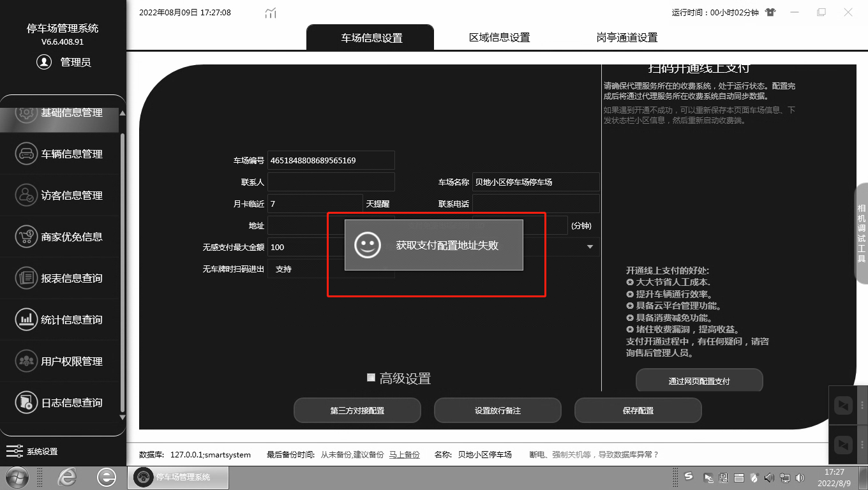The image size is (868, 490).
Task: Click the 车场编号 input field
Action: pyautogui.click(x=331, y=160)
